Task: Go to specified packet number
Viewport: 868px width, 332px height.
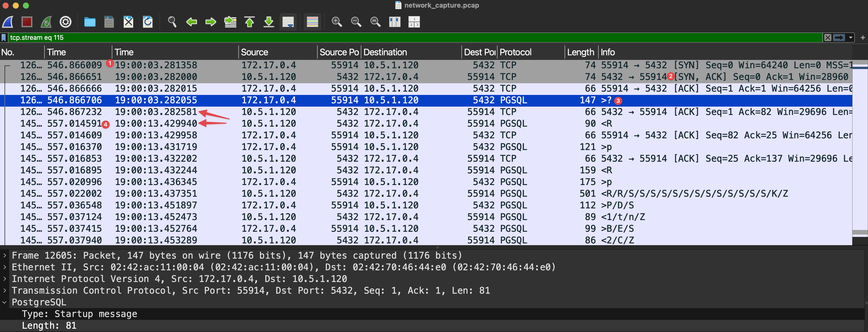Action: click(x=230, y=22)
